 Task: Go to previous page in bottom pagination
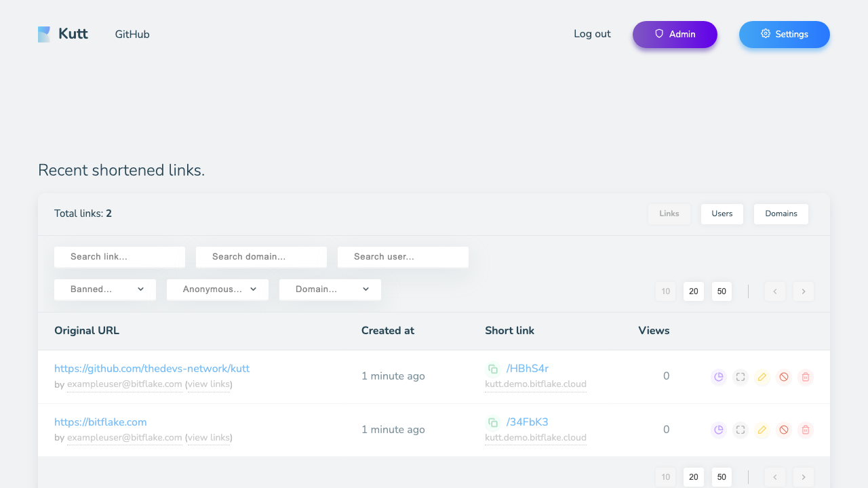point(775,477)
